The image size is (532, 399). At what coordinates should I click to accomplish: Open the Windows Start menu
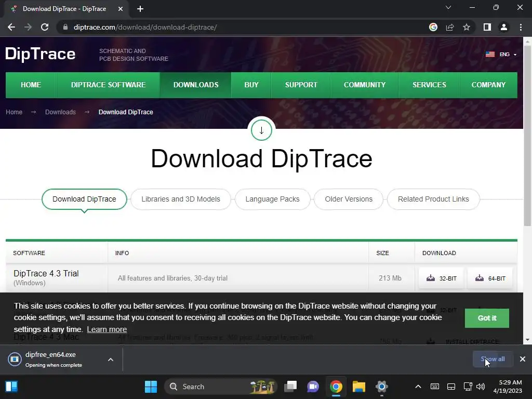(x=151, y=387)
